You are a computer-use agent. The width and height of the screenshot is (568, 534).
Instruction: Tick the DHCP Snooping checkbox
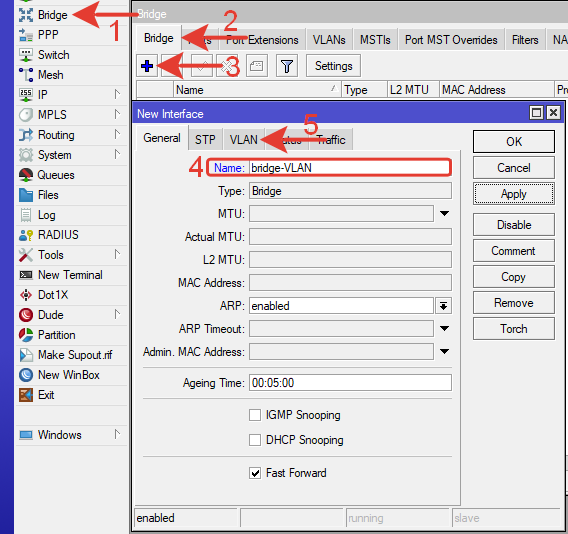click(x=255, y=440)
